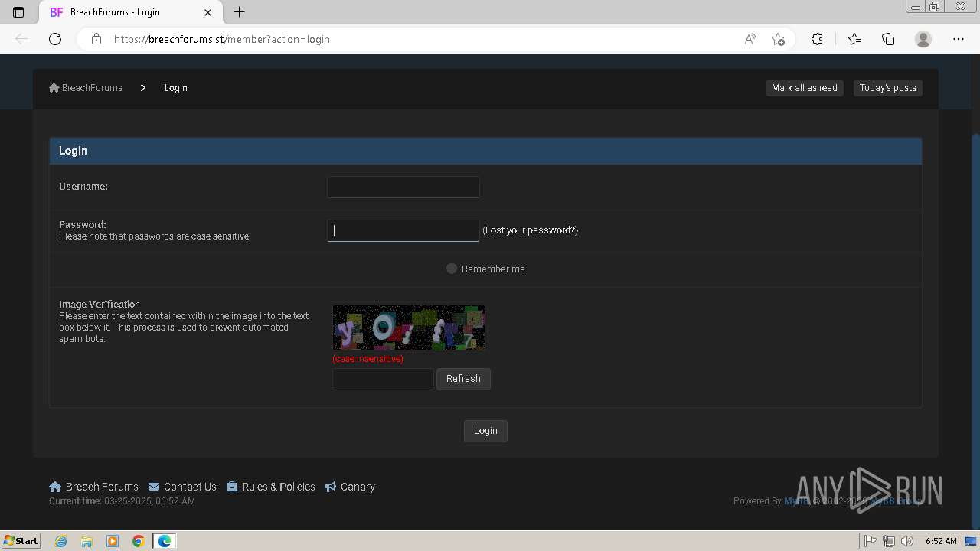View site info via the padlock icon
Image resolution: width=980 pixels, height=551 pixels.
coord(96,39)
